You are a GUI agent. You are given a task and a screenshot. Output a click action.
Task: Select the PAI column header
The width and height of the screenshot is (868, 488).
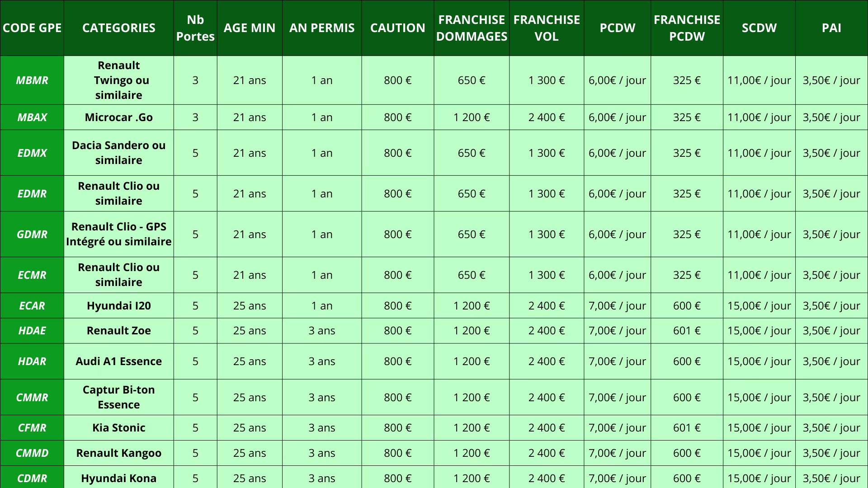click(x=831, y=28)
